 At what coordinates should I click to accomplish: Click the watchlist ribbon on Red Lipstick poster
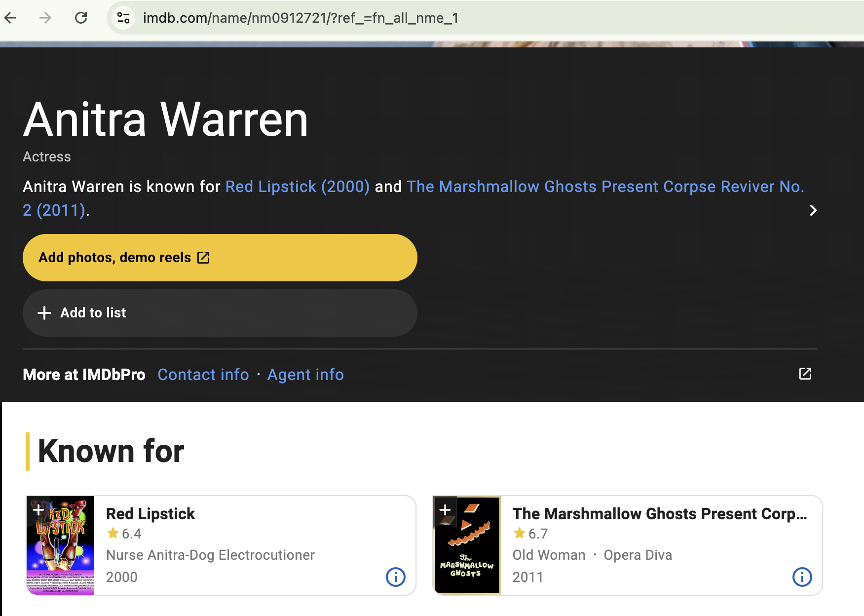coord(38,510)
